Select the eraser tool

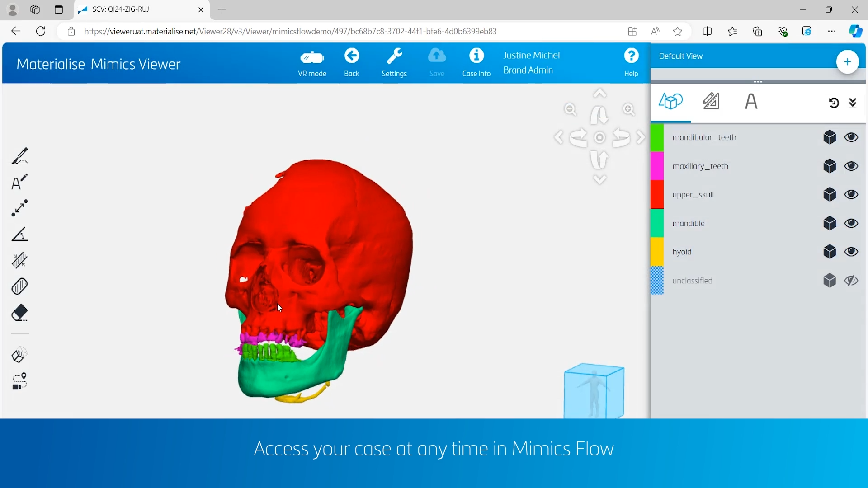19,313
